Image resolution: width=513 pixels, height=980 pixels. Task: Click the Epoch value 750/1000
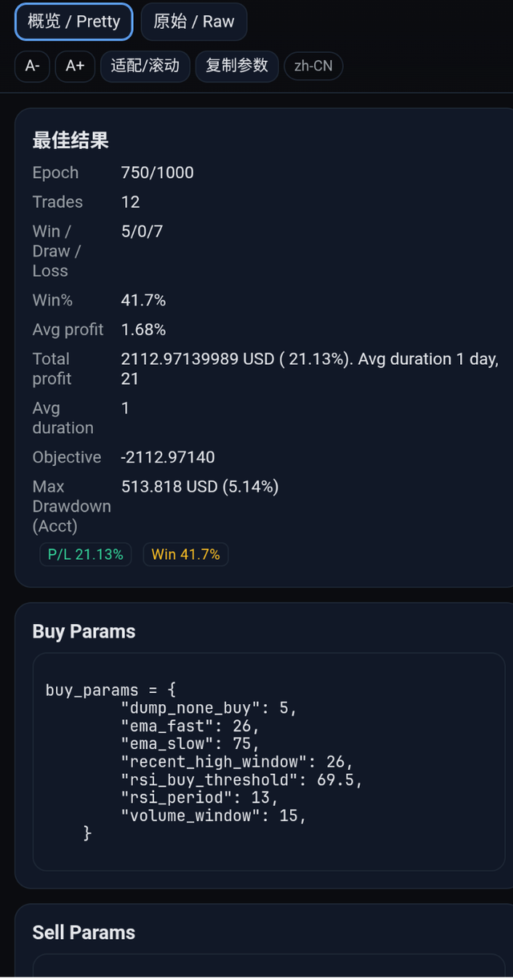[157, 172]
